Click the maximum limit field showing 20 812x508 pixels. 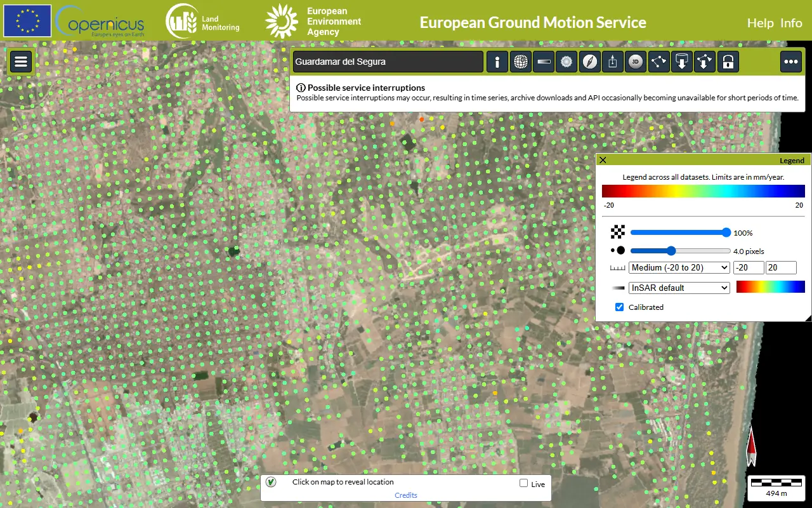click(781, 268)
